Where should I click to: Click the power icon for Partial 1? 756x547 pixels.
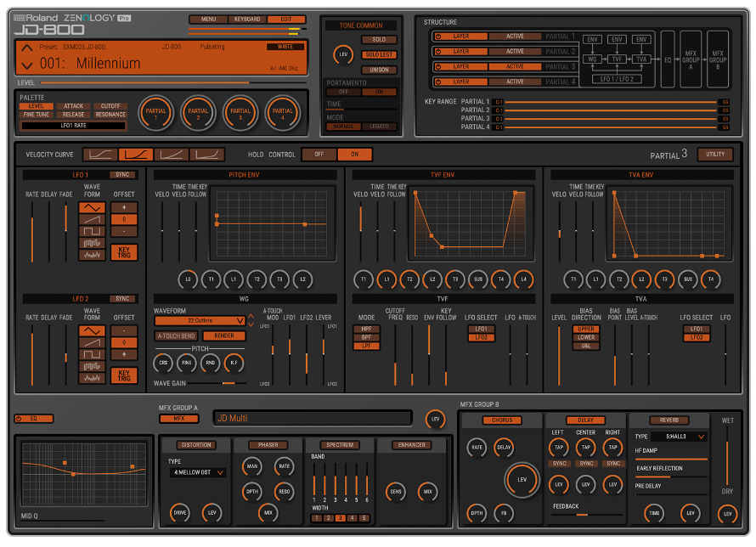point(438,37)
